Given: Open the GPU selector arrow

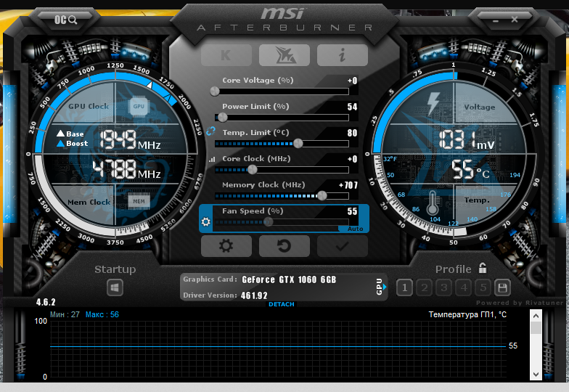Looking at the screenshot, I should tap(385, 287).
